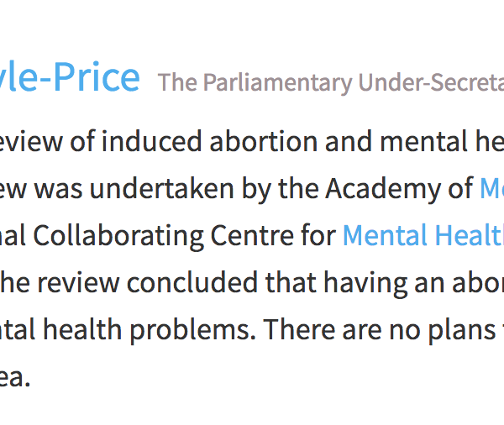Click the phrase 'review concluded'
Image resolution: width=504 pixels, height=425 pixels.
tap(148, 283)
